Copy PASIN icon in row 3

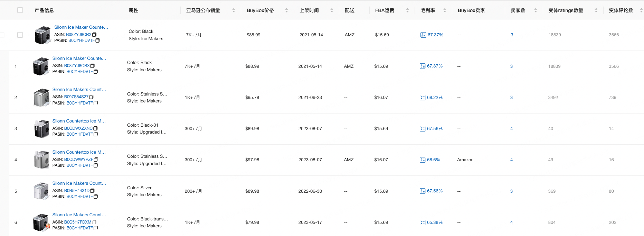pos(96,134)
